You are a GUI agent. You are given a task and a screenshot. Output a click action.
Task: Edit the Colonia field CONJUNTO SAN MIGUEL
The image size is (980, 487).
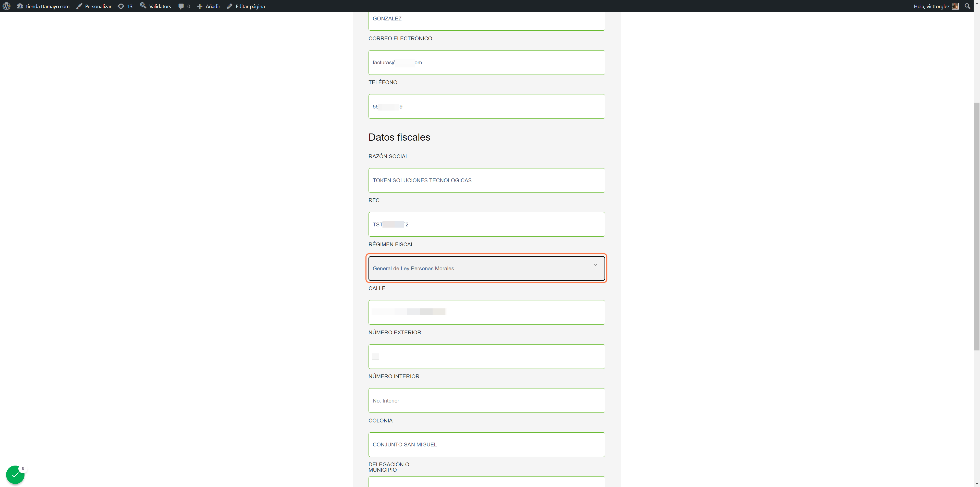click(x=487, y=444)
